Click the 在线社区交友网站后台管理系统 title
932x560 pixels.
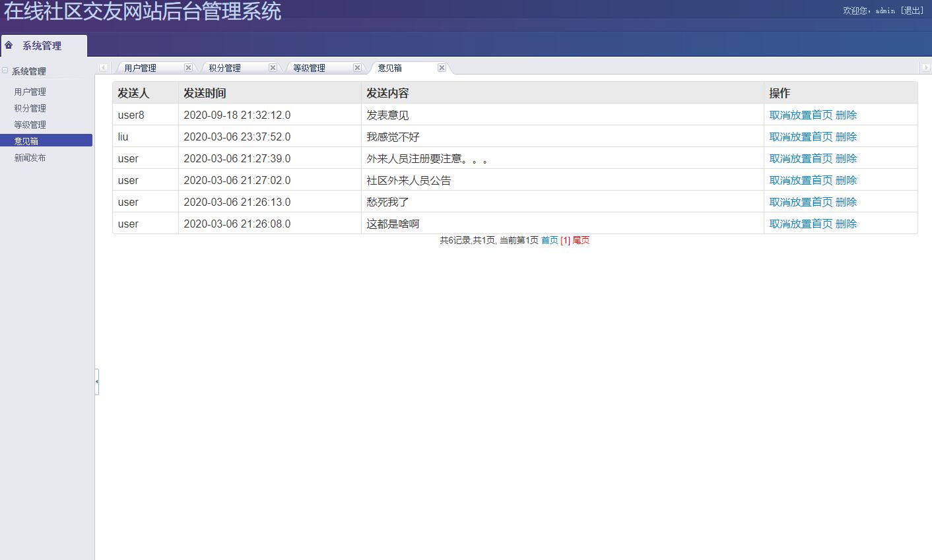[143, 11]
